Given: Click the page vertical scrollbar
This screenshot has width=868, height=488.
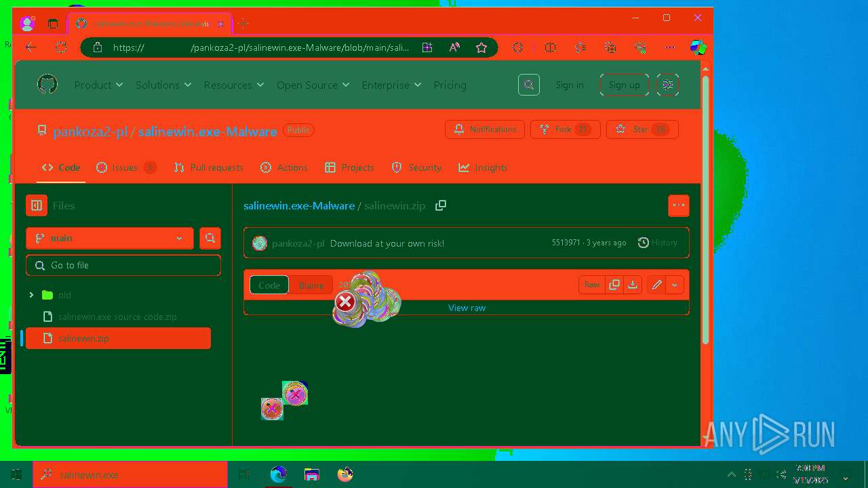Looking at the screenshot, I should click(x=705, y=210).
